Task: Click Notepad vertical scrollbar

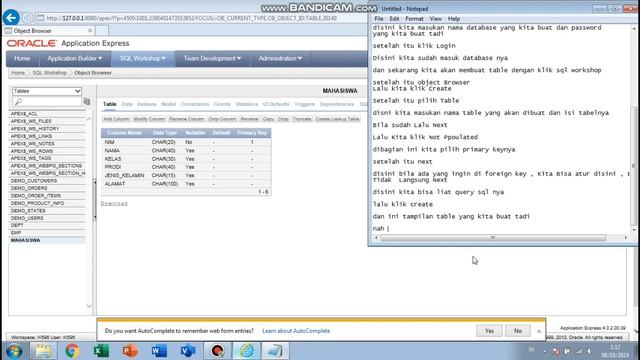Action: point(633,165)
